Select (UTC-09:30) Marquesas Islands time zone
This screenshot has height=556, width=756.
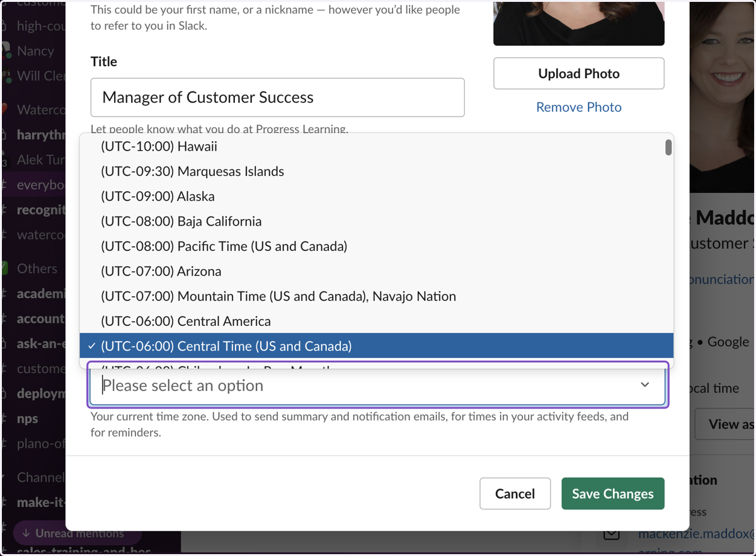pyautogui.click(x=376, y=171)
